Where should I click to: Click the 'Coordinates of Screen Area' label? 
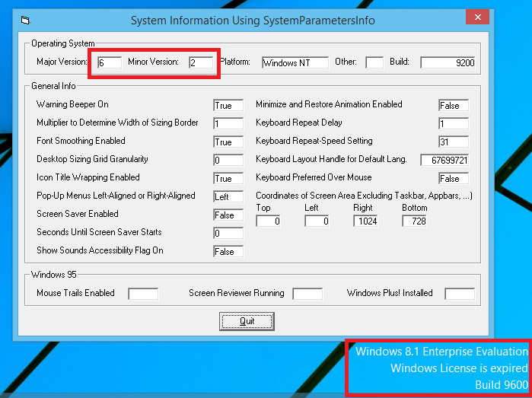[364, 196]
